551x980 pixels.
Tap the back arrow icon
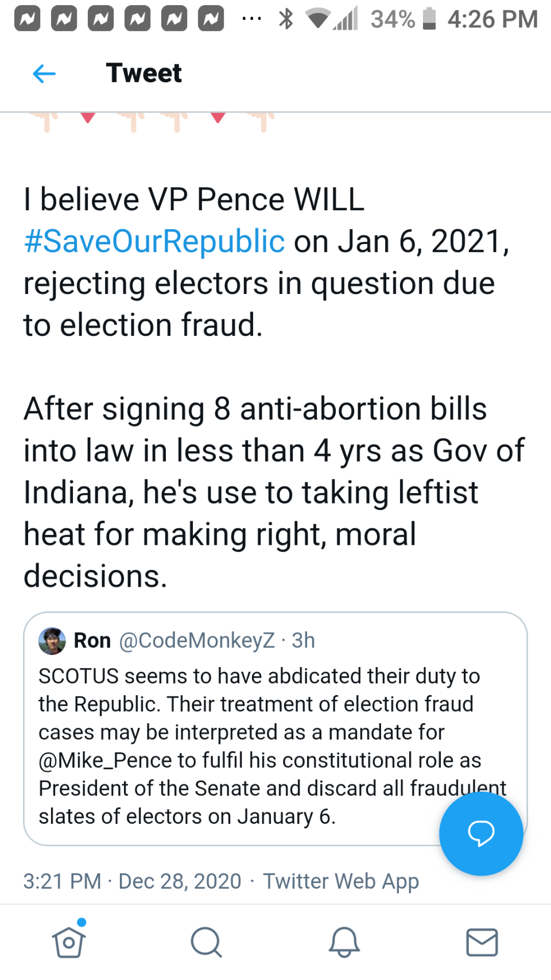[44, 73]
